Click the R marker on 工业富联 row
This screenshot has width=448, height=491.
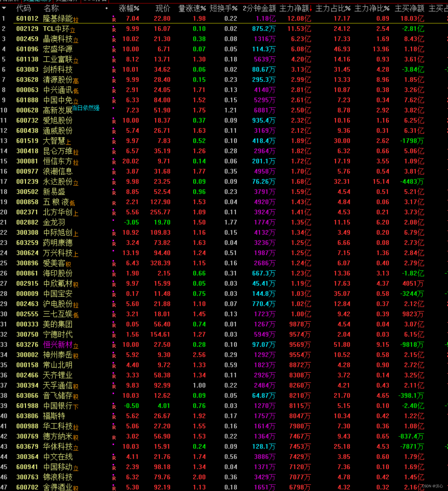point(114,60)
